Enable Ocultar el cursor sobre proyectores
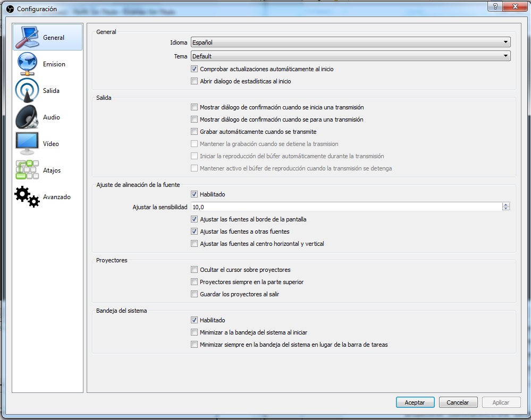 click(x=195, y=269)
